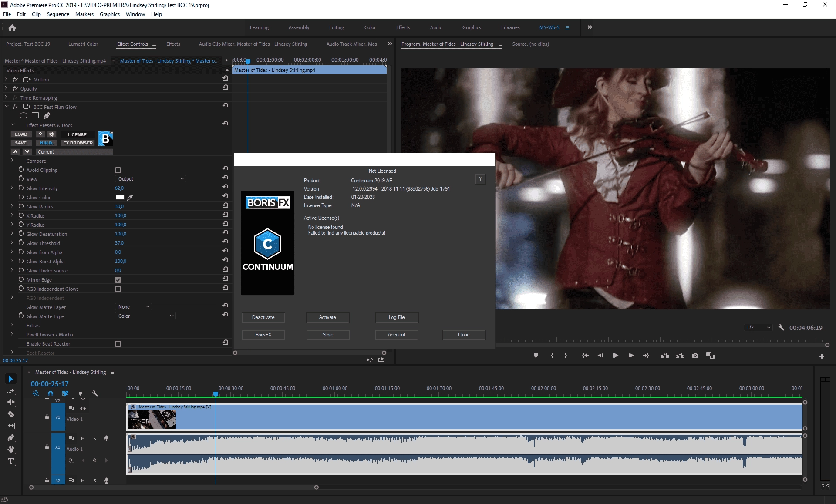
Task: Export frame with the camera icon
Action: pos(695,356)
